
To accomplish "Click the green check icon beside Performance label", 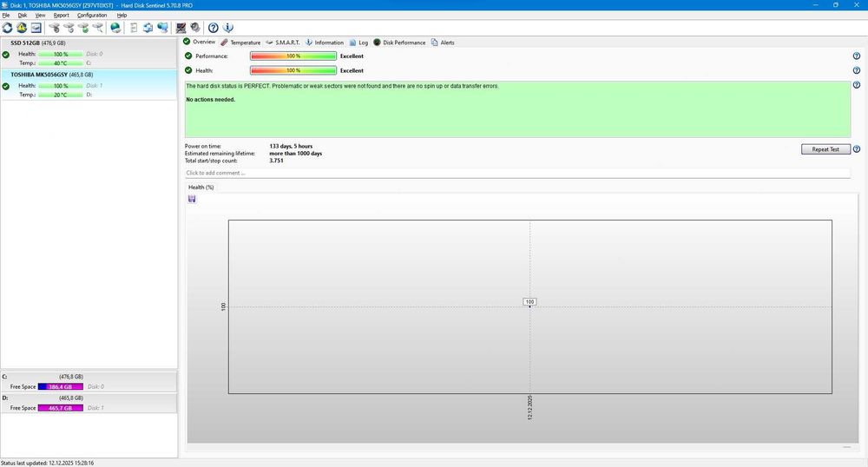I will [188, 56].
